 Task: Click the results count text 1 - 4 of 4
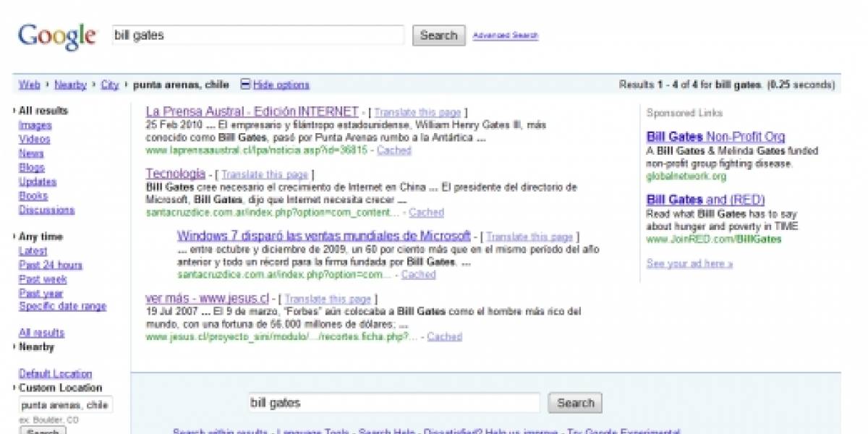pyautogui.click(x=677, y=85)
